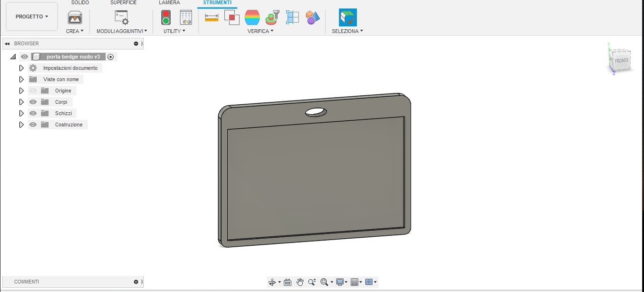This screenshot has height=292, width=644.
Task: Click the activate component radio button
Action: (111, 57)
